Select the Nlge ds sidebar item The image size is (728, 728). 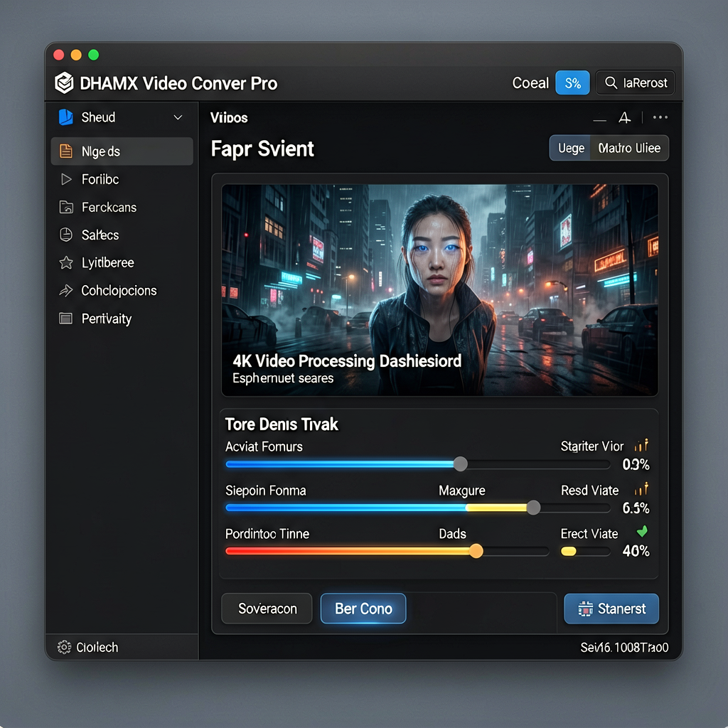coord(122,151)
